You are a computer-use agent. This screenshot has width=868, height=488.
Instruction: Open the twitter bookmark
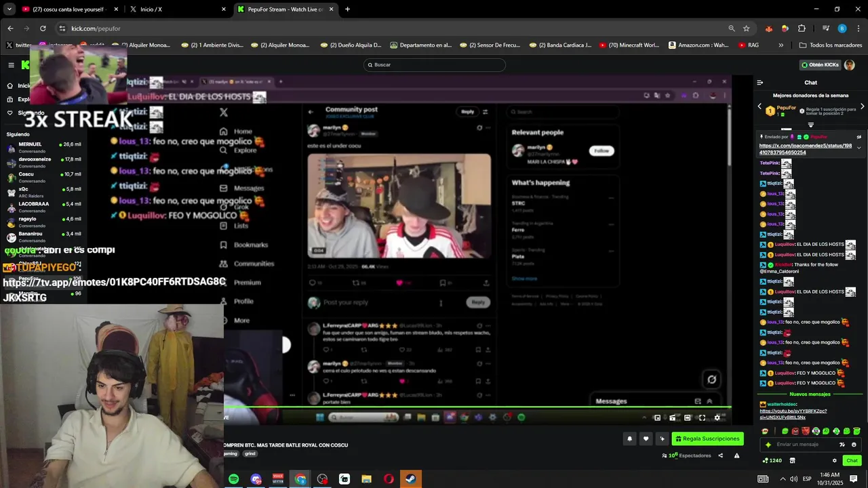(18, 45)
